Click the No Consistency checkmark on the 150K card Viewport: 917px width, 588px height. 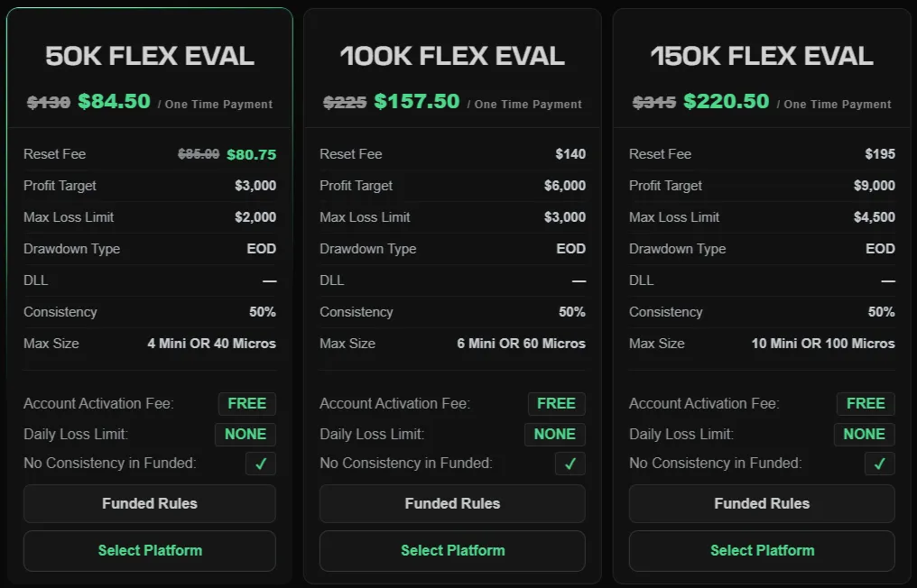(880, 464)
